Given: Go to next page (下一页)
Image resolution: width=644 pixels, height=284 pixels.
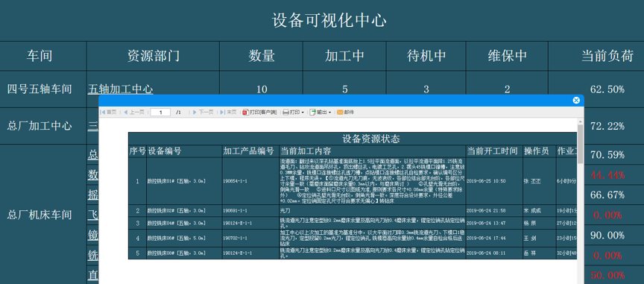Looking at the screenshot, I should [203, 112].
